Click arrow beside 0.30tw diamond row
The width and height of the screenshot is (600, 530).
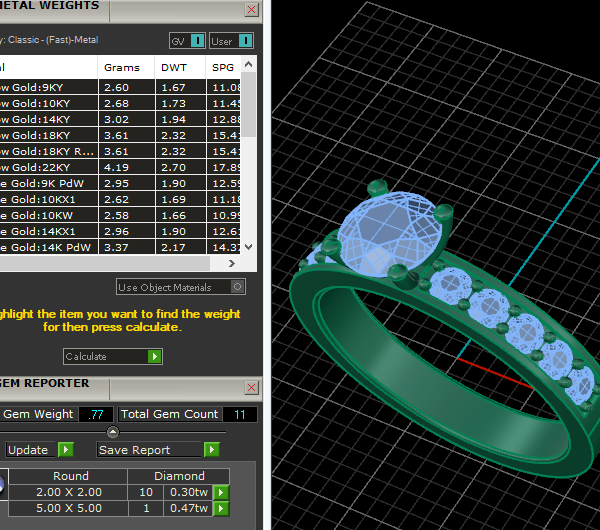point(222,492)
